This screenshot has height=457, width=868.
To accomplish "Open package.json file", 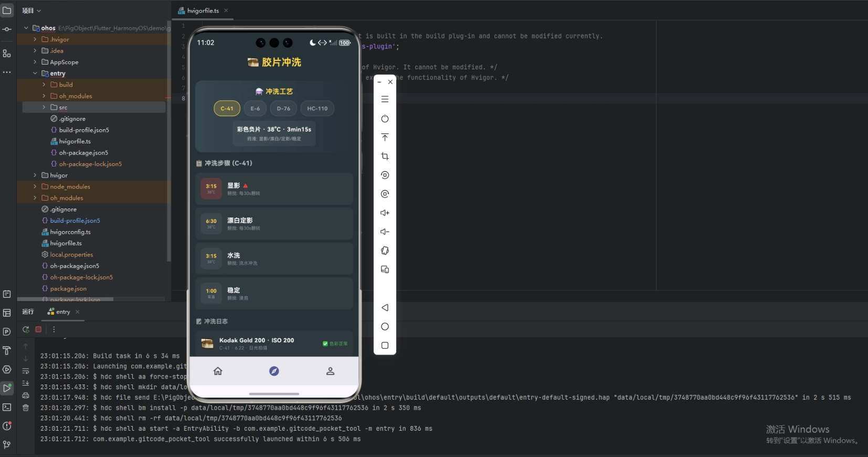I will 68,289.
